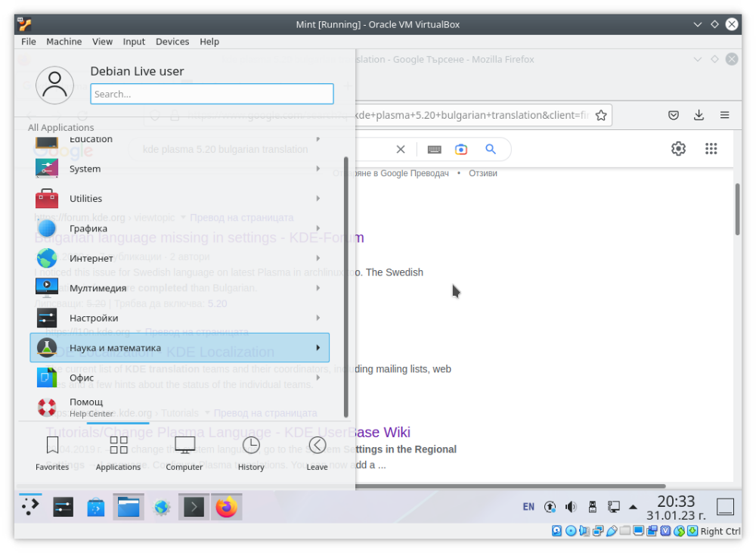Open VirtualBox View menu
The image size is (756, 553).
pyautogui.click(x=102, y=42)
